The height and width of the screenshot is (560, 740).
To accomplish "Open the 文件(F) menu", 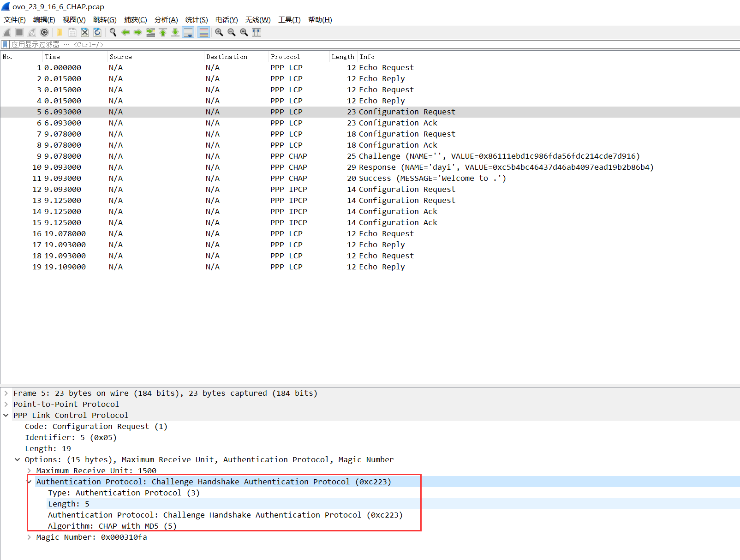I will tap(15, 20).
